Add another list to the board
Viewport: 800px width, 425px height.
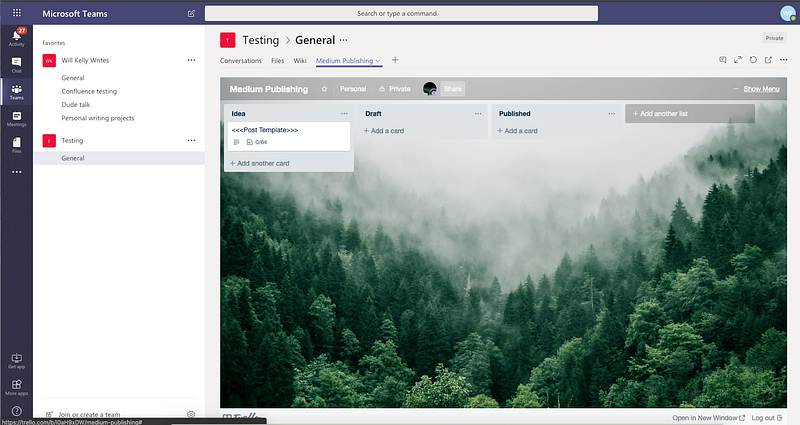(x=690, y=114)
